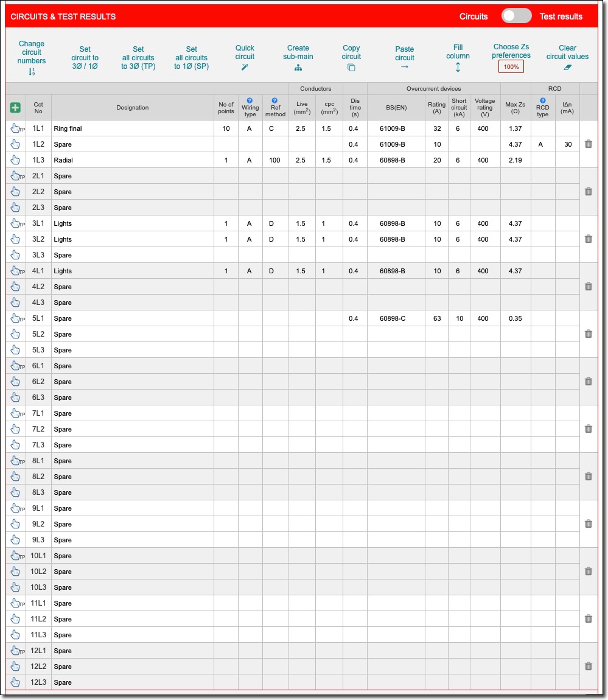Delete circuit group 3 with trash icon

589,239
